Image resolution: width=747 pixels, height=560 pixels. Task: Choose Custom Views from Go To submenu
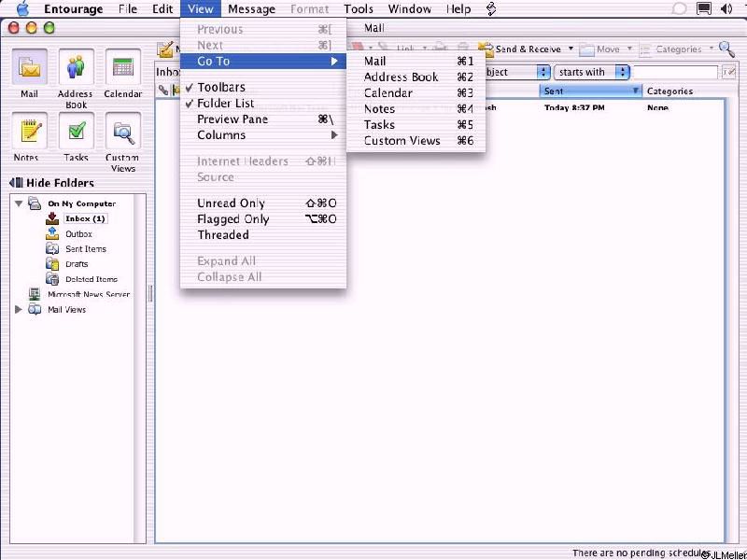416,141
